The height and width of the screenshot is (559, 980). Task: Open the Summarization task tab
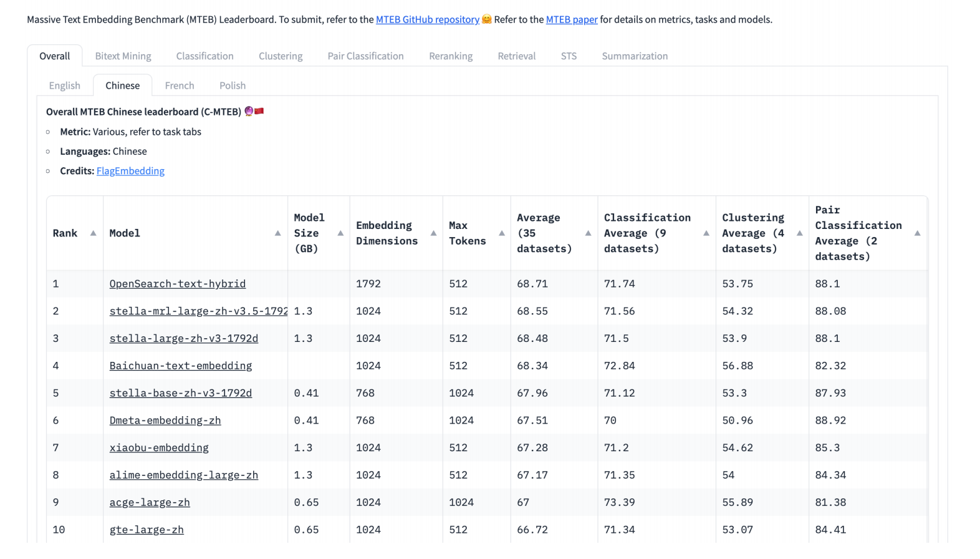click(x=635, y=56)
